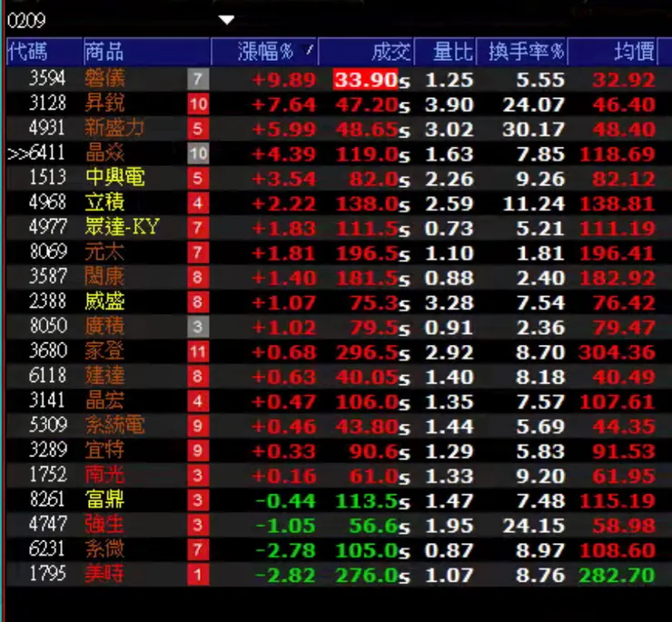Click 量比 value 3.28
This screenshot has height=622, width=672.
click(x=450, y=303)
